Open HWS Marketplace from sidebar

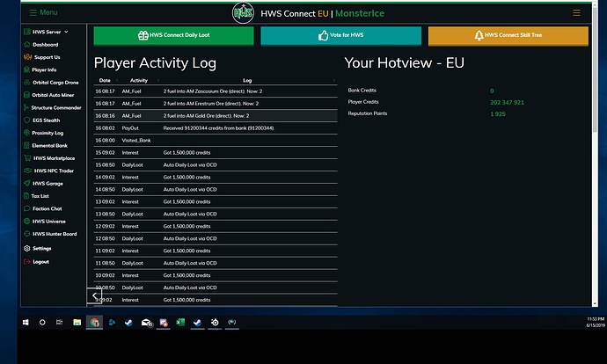click(x=53, y=158)
